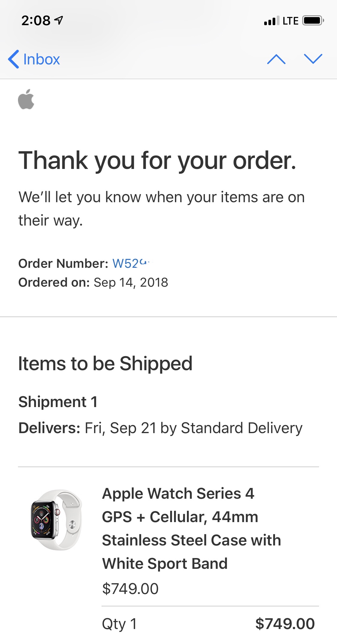Tap the $749.00 bold total price
The image size is (337, 644).
[285, 624]
